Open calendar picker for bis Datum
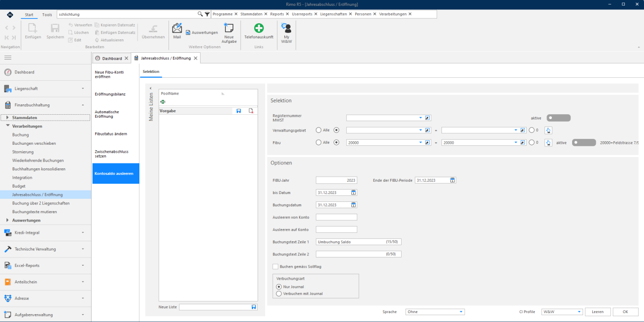644x322 pixels. click(x=353, y=192)
